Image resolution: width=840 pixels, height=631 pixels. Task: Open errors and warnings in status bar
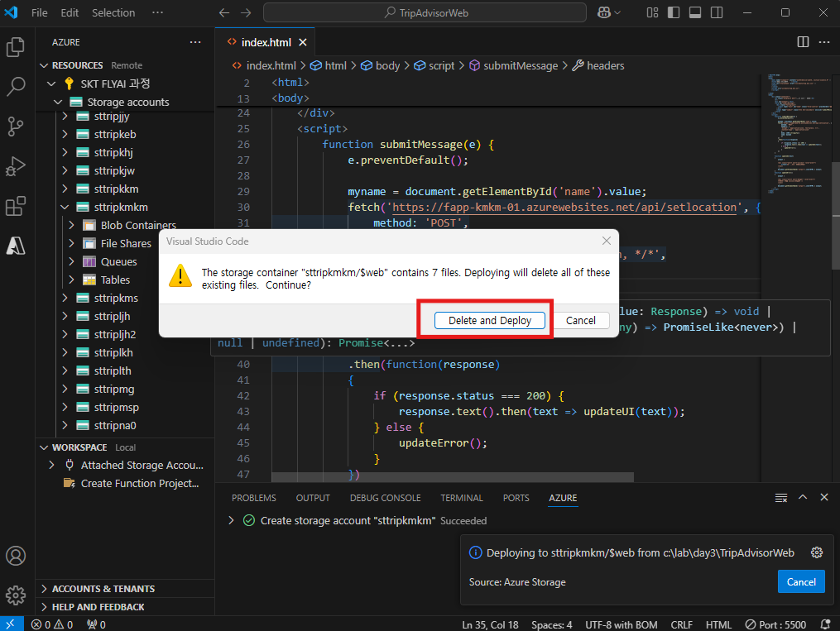tap(52, 624)
